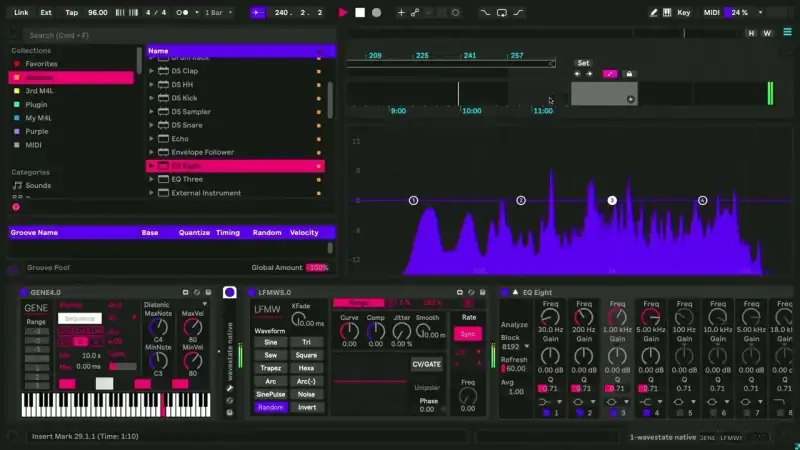The width and height of the screenshot is (800, 450).
Task: Select the Plugin collection
Action: click(36, 105)
